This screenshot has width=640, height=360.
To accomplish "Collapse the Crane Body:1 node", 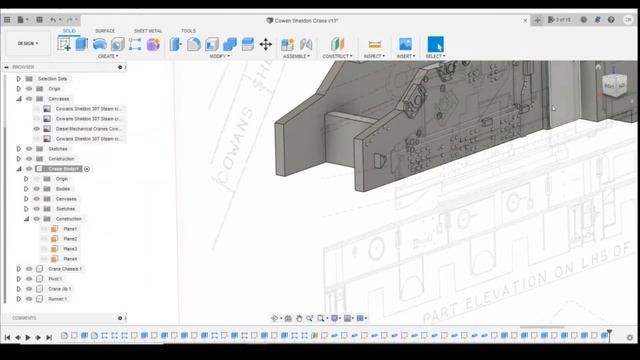I will point(19,169).
